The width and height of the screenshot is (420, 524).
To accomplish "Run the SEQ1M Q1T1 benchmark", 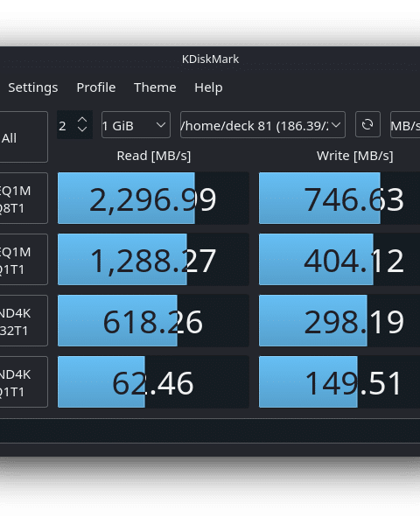I will click(24, 259).
